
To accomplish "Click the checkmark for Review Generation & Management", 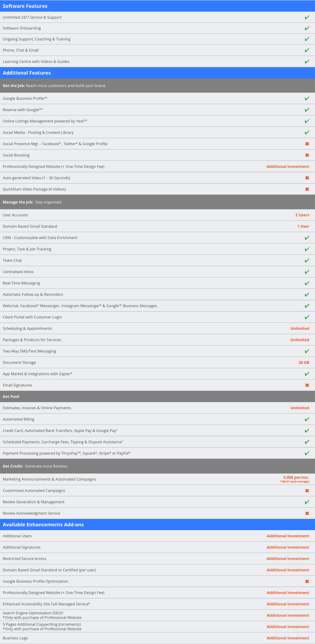I will 307,502.
